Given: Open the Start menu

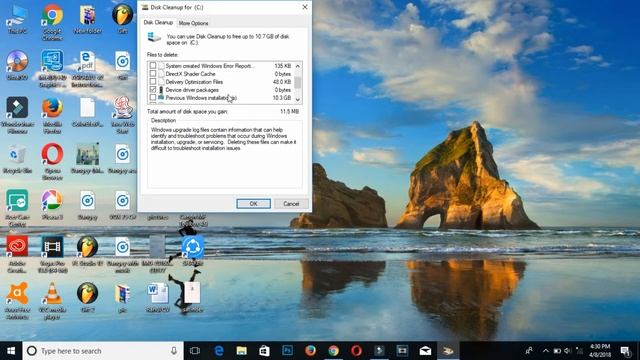Looking at the screenshot, I should 11,351.
